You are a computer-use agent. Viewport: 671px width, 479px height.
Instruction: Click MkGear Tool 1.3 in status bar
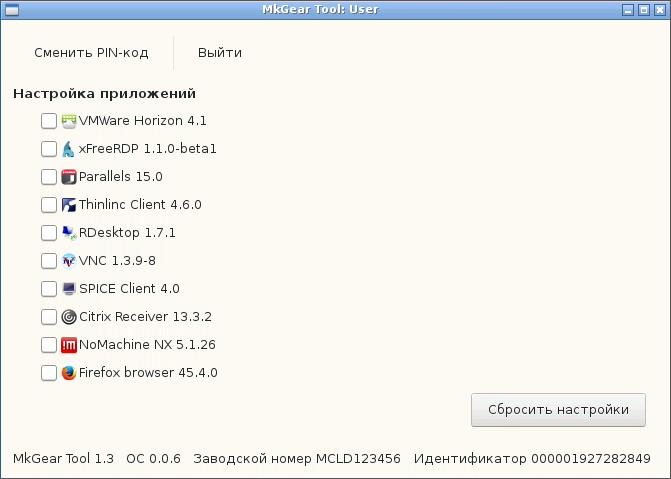(63, 459)
